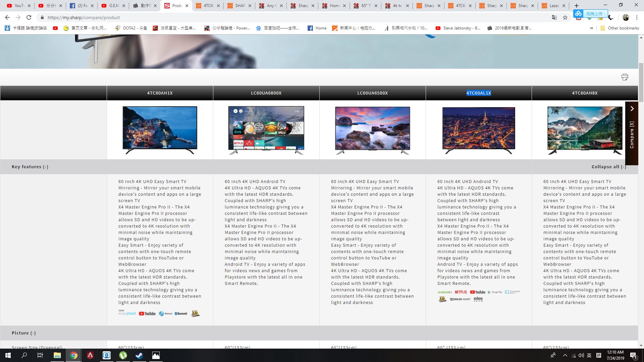Open Steam from the taskbar
644x362 pixels.
tap(140, 355)
